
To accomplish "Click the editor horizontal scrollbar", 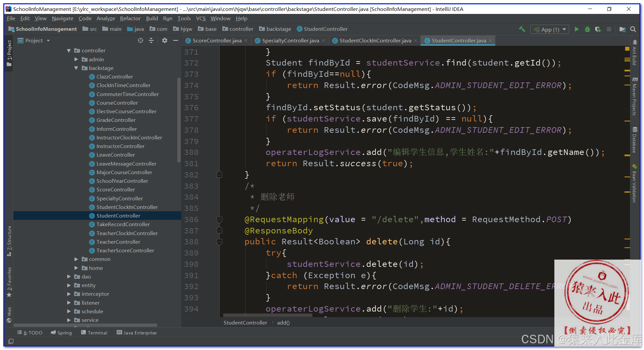I will coord(268,315).
